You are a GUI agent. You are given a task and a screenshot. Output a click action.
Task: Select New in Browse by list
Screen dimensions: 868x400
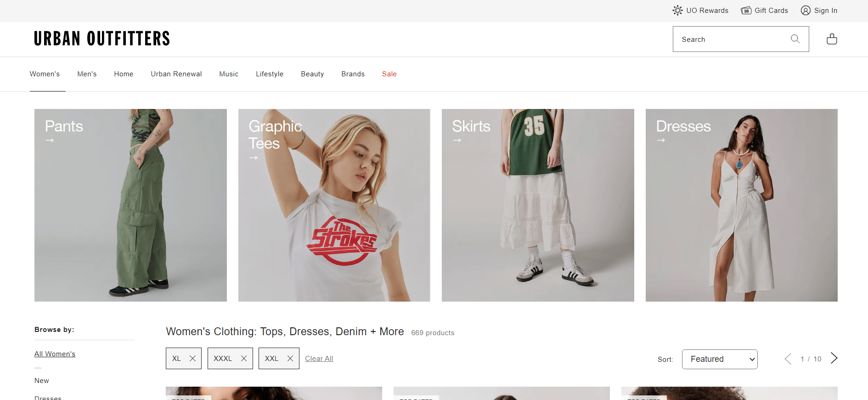[x=41, y=381]
